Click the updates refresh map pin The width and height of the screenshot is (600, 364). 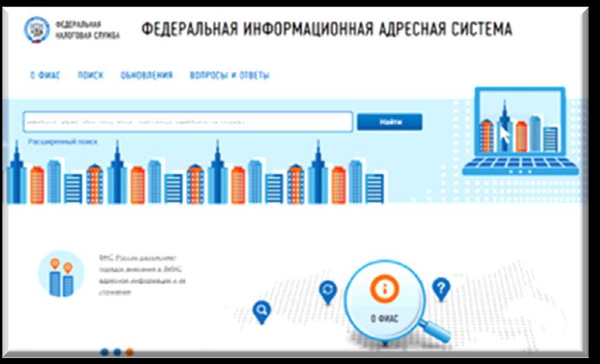click(328, 291)
